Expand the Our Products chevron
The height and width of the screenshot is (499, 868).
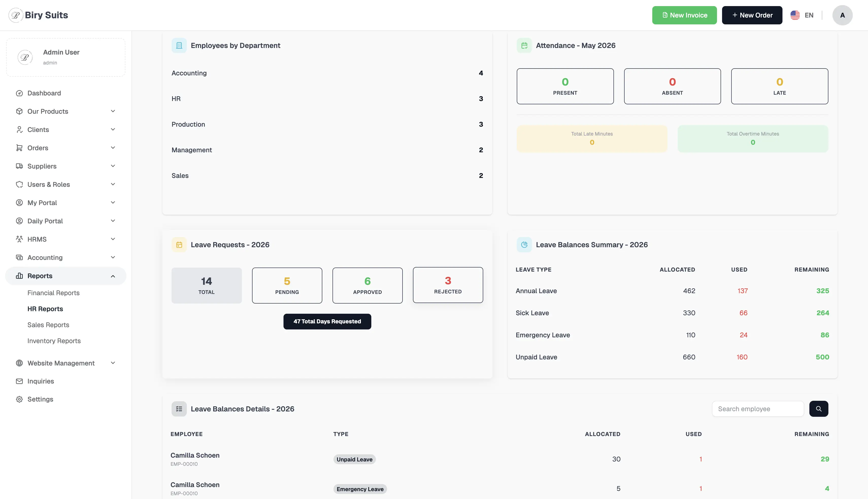(113, 111)
